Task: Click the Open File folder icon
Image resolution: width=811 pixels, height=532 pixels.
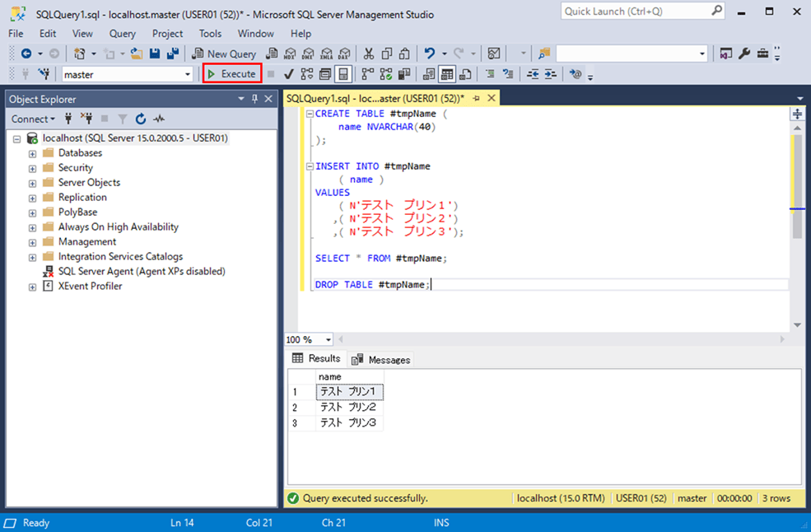Action: [x=136, y=54]
